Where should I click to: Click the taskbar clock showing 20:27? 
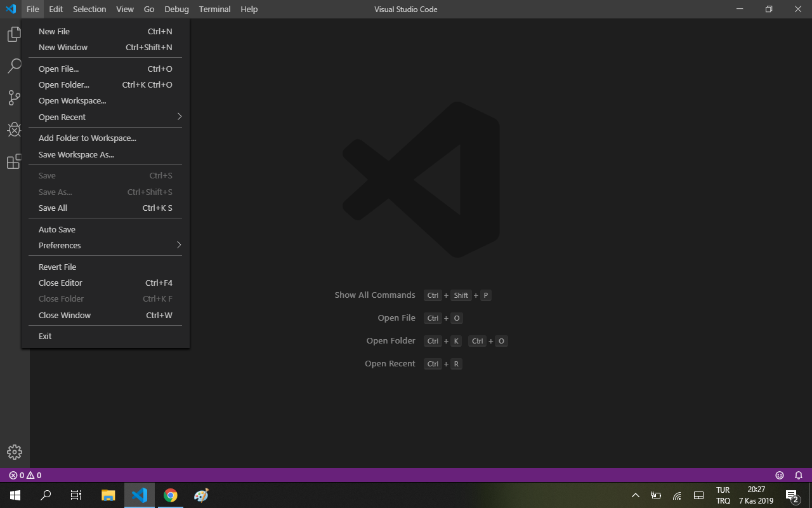pos(756,495)
